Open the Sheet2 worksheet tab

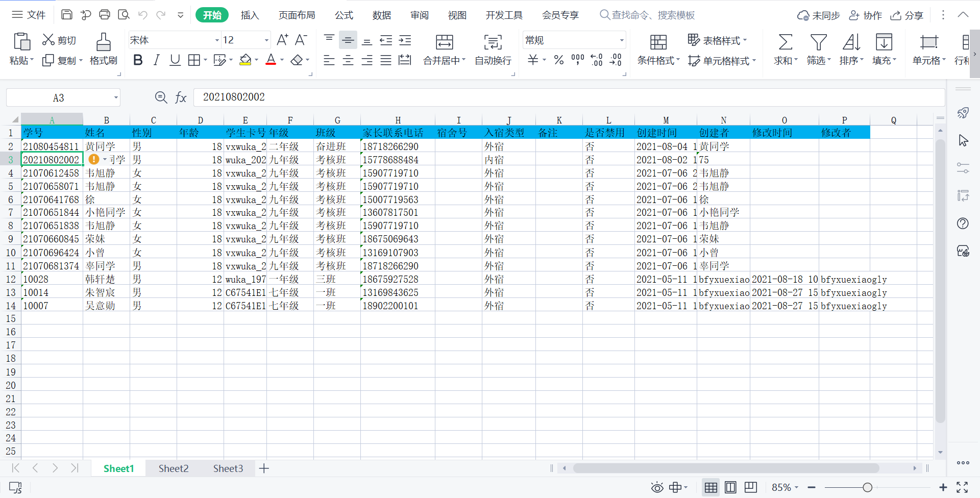tap(174, 468)
